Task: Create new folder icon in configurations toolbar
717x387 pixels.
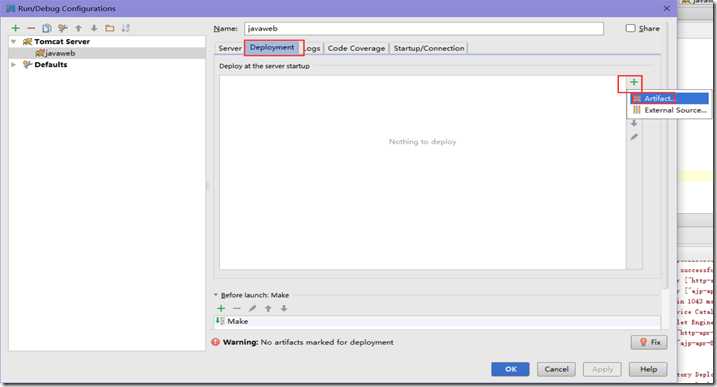Action: 110,28
